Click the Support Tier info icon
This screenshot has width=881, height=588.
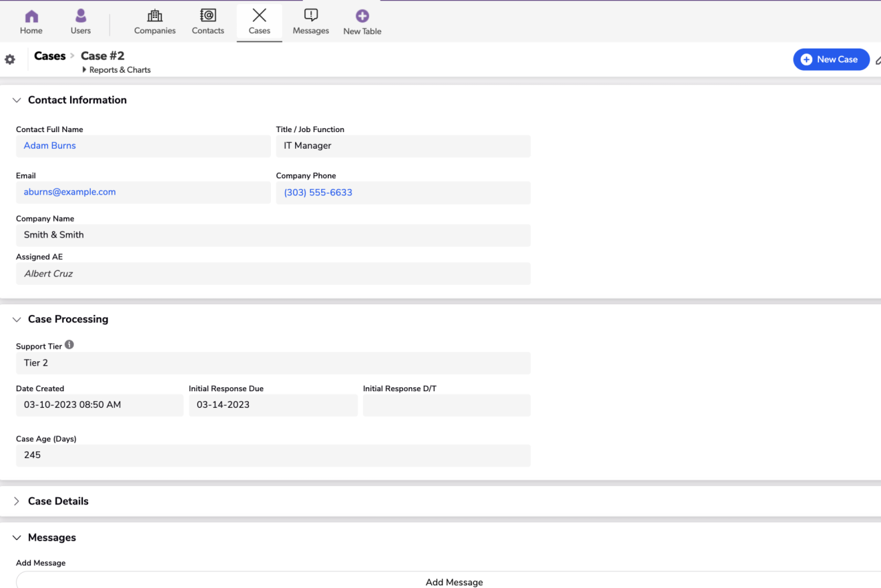coord(69,345)
